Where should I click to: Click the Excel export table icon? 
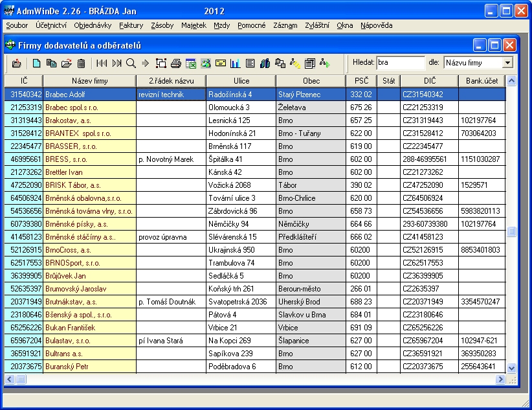(191, 63)
